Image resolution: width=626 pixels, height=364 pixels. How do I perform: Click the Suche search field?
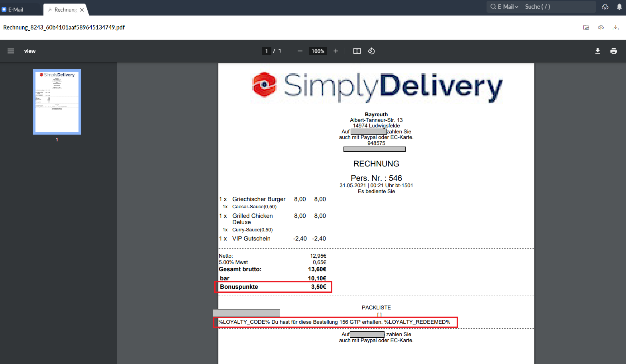tap(559, 7)
